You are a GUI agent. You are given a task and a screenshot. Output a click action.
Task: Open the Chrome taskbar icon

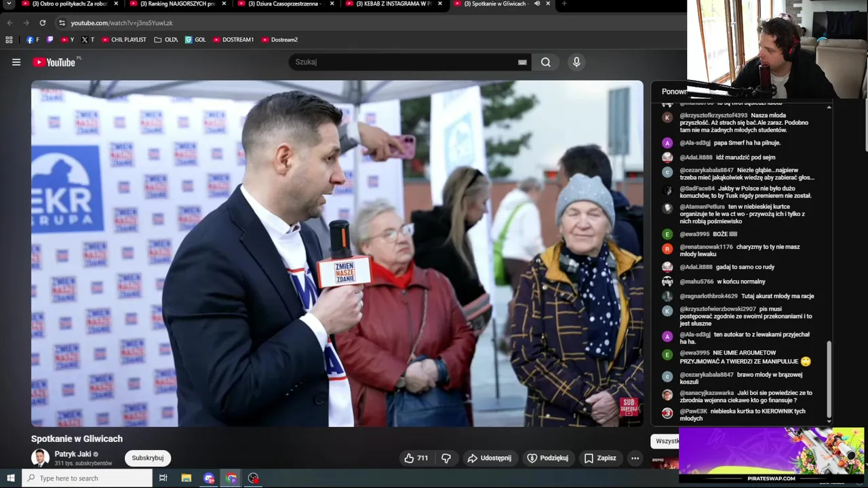[231, 479]
